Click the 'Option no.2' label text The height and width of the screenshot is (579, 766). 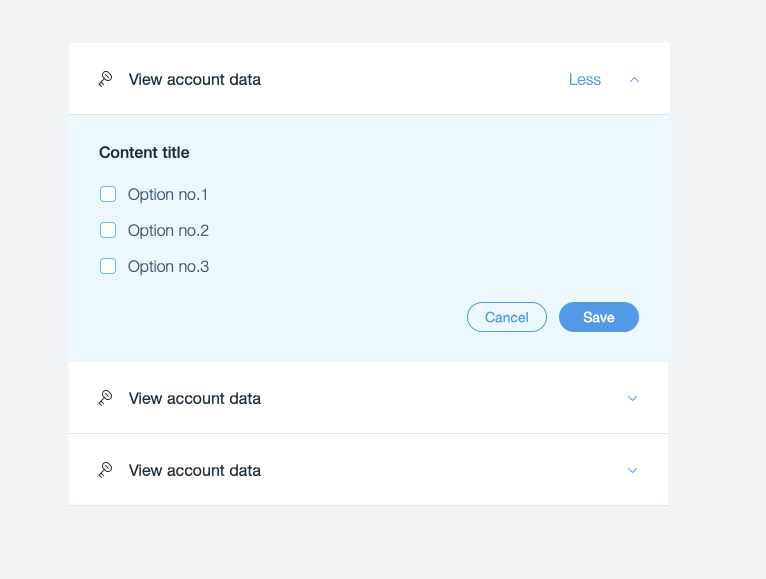click(x=168, y=230)
